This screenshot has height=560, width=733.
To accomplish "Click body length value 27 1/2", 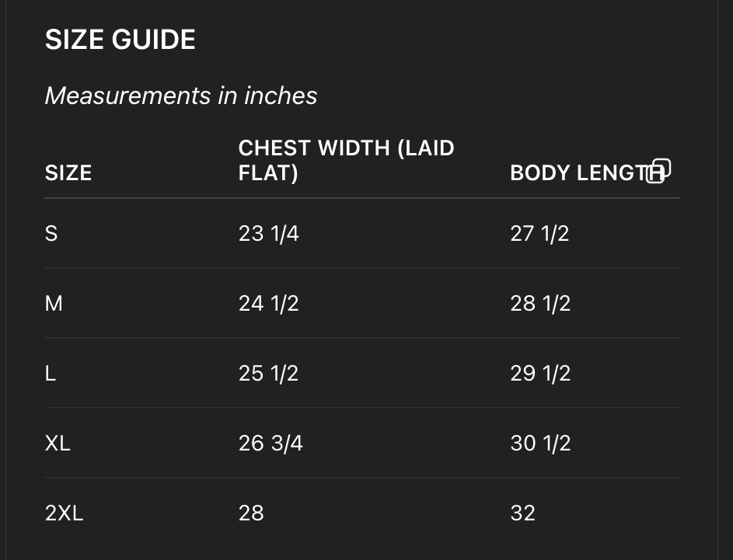I will click(x=539, y=233).
